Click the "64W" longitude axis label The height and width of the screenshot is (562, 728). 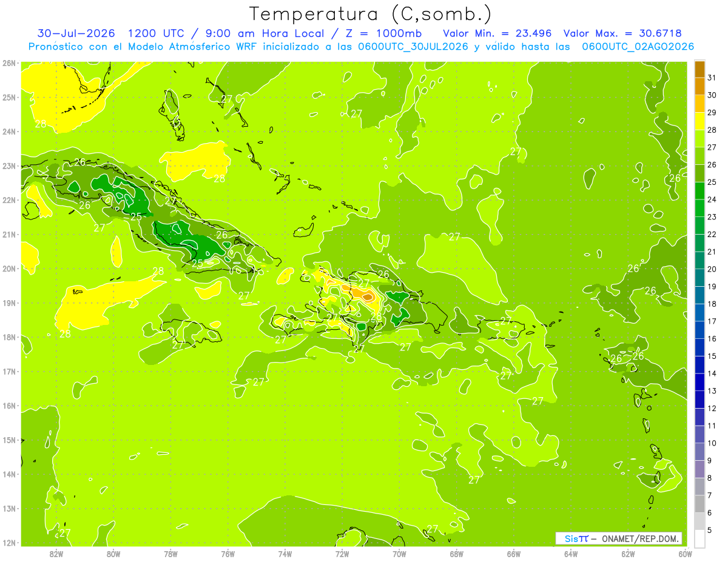click(x=571, y=554)
